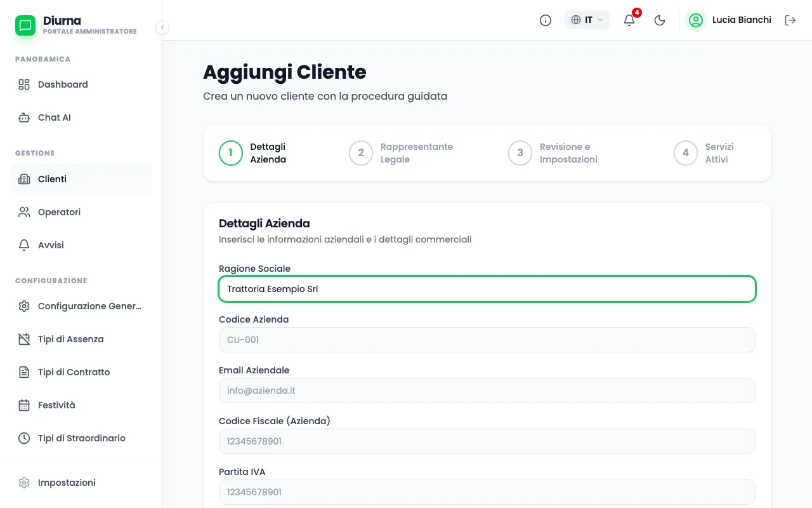Click the Ragione Sociale input field
812x508 pixels.
click(x=487, y=289)
